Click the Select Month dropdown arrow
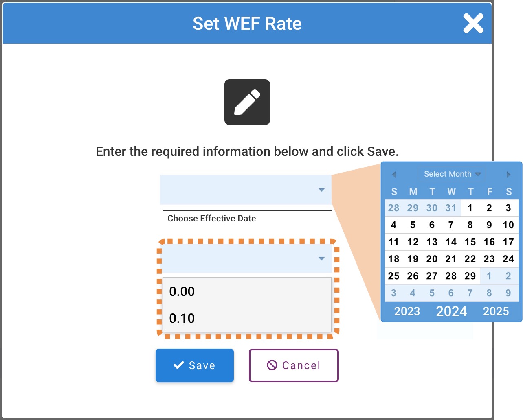Screen dimensions: 523x420 [479, 174]
